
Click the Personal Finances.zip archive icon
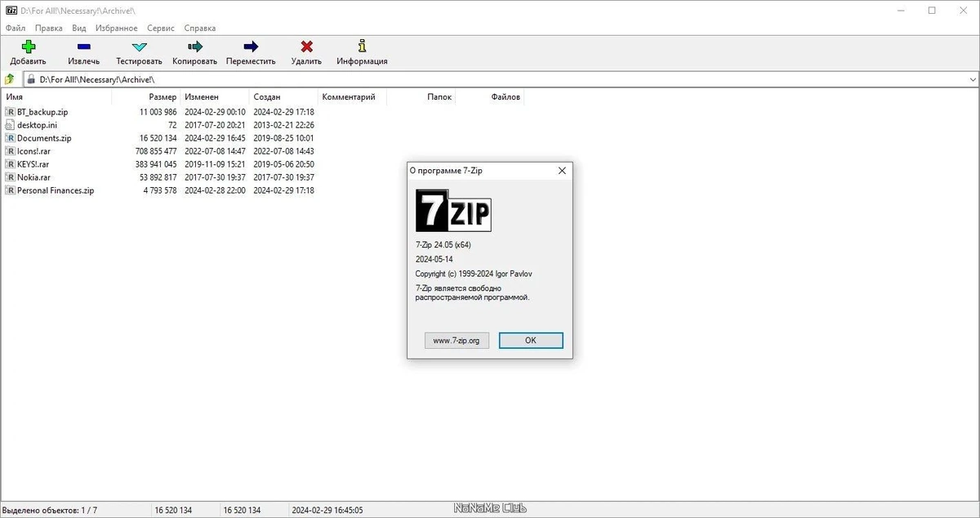pyautogui.click(x=11, y=190)
